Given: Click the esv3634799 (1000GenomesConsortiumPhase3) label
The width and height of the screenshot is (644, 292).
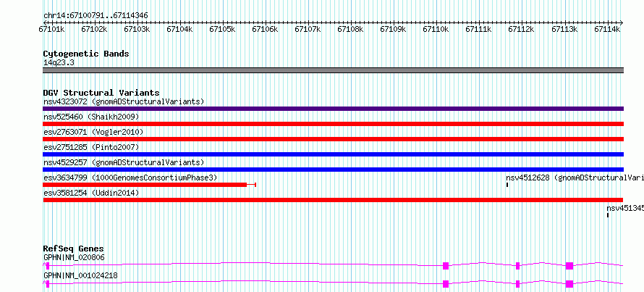Looking at the screenshot, I should [x=130, y=178].
